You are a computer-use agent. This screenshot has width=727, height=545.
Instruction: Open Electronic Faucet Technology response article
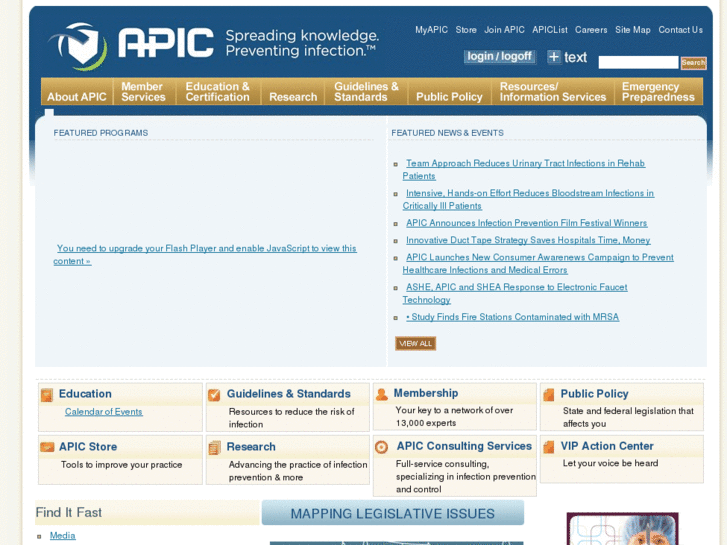pyautogui.click(x=515, y=293)
